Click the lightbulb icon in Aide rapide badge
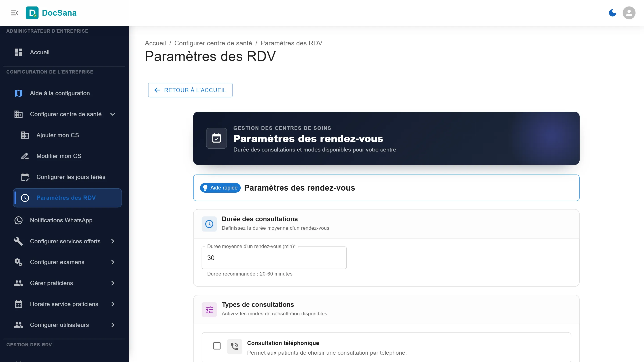 click(205, 188)
